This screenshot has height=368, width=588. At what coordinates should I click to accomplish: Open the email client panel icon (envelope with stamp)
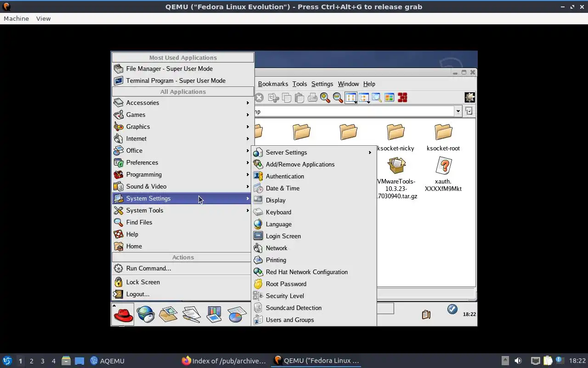tap(168, 314)
